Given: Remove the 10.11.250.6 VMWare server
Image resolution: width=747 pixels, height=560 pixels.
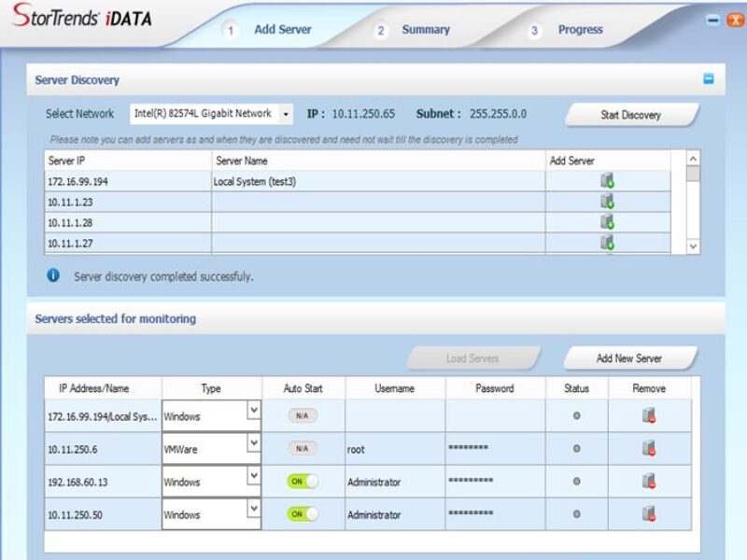Looking at the screenshot, I should pos(650,449).
